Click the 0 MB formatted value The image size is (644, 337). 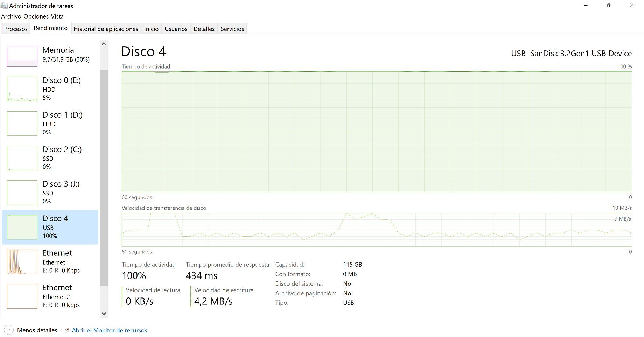[350, 274]
